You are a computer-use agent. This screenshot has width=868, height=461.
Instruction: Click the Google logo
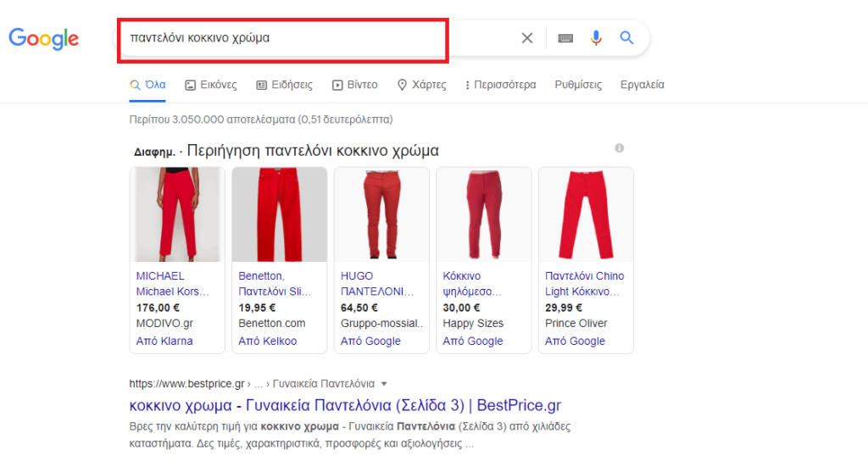pyautogui.click(x=44, y=38)
